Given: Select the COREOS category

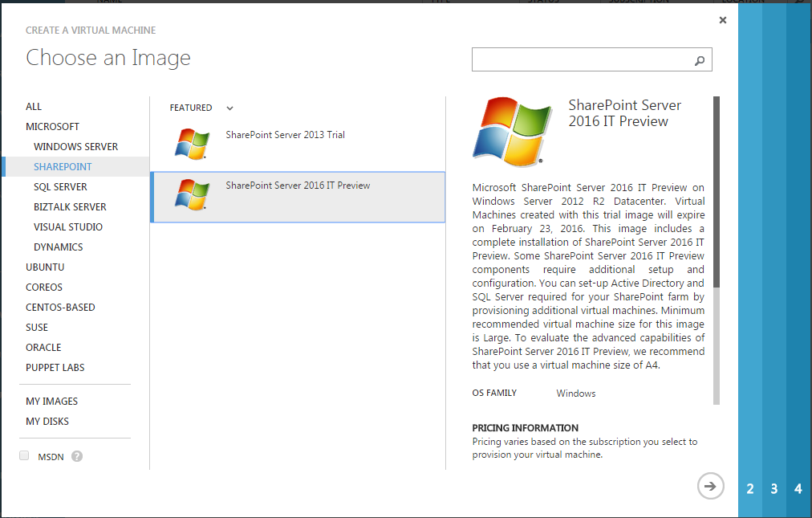Looking at the screenshot, I should point(44,288).
